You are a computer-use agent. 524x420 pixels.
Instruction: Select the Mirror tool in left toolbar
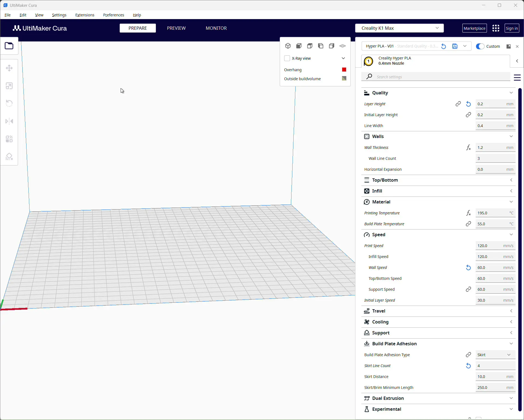(9, 121)
